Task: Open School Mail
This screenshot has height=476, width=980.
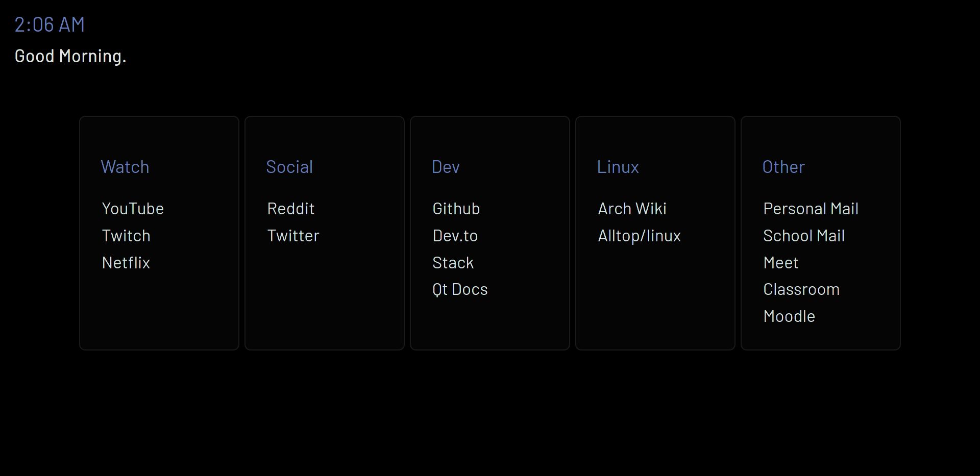Action: tap(803, 236)
